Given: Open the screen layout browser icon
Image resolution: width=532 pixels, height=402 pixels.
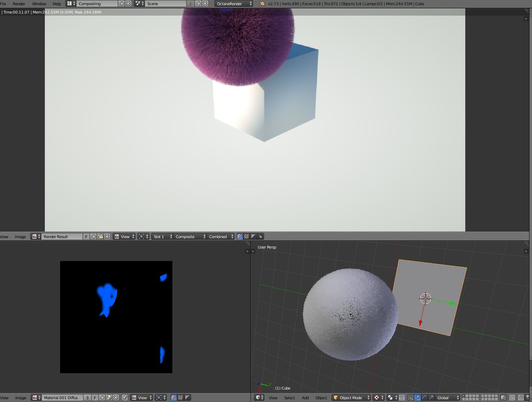Looking at the screenshot, I should click(71, 3).
